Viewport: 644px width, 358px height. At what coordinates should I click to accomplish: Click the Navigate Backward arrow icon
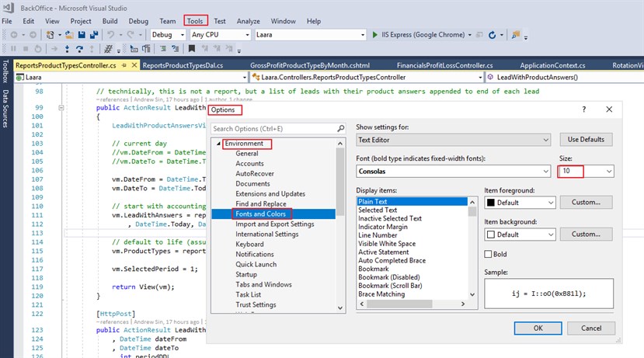click(x=13, y=35)
